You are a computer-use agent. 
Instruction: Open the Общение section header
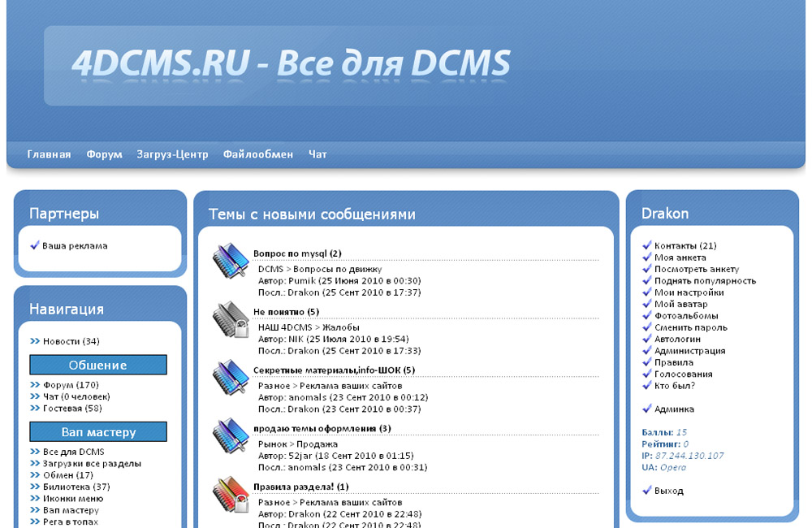point(98,365)
